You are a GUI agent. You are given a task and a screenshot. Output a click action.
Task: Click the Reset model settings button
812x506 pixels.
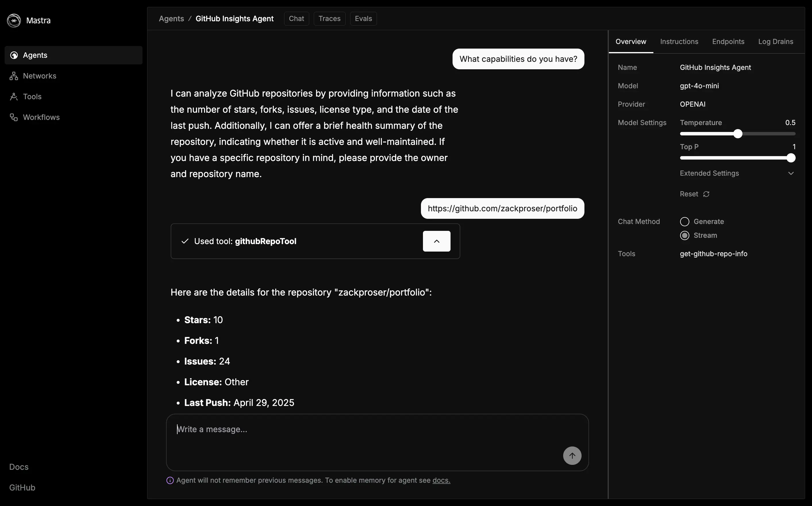pyautogui.click(x=694, y=194)
